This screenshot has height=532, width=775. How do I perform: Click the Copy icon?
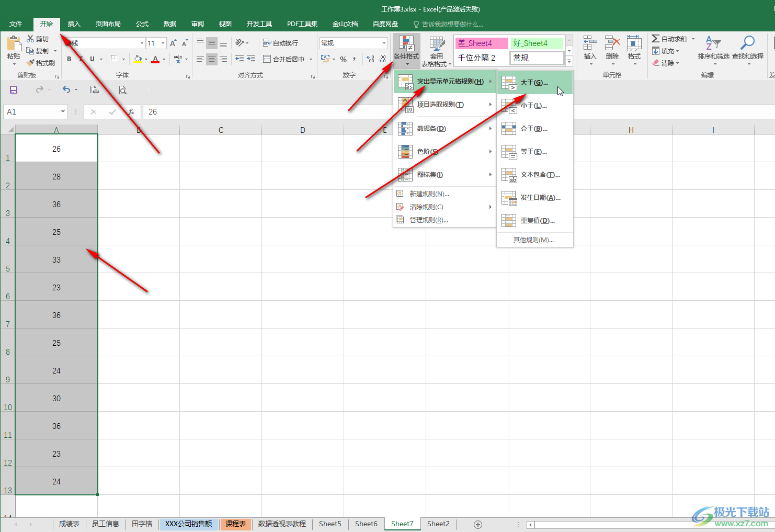click(30, 51)
